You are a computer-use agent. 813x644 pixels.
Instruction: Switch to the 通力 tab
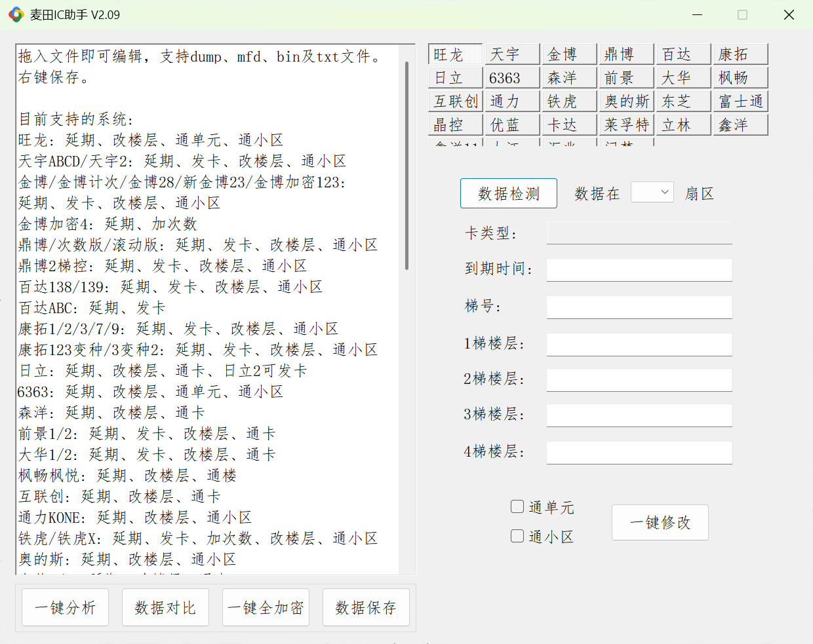512,102
